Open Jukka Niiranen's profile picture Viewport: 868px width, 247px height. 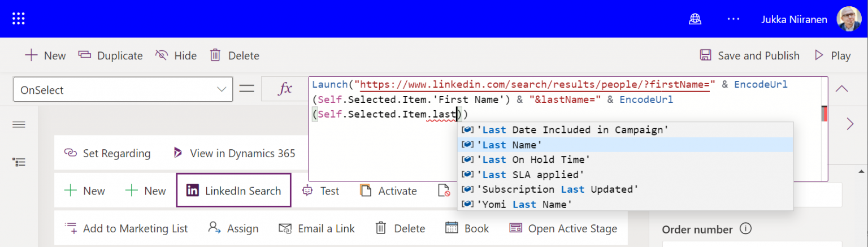(849, 19)
